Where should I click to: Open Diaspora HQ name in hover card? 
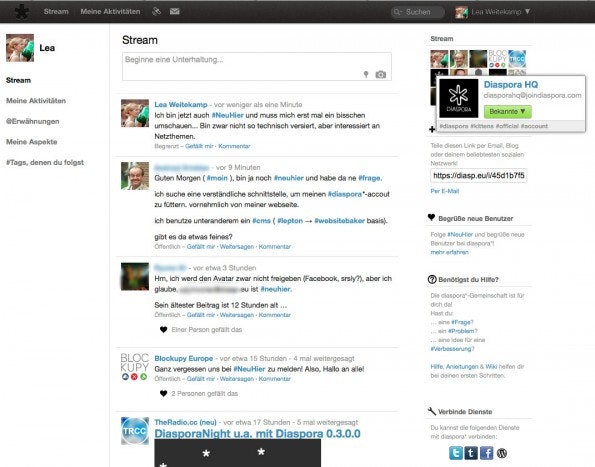coord(510,85)
